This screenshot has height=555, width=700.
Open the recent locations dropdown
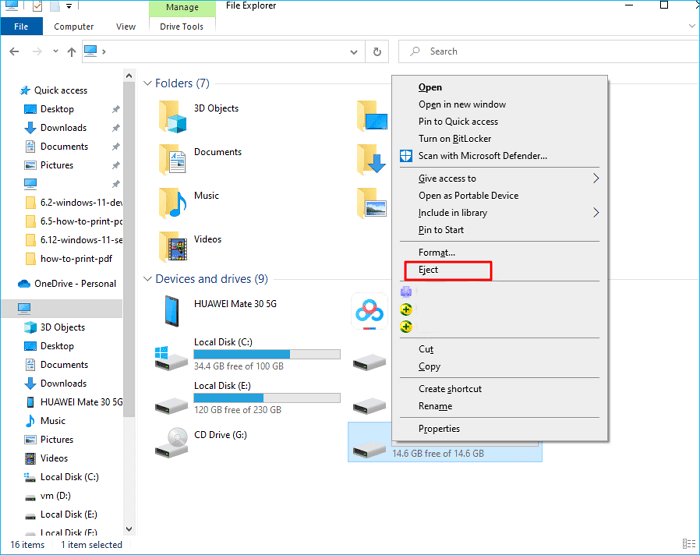(x=55, y=51)
